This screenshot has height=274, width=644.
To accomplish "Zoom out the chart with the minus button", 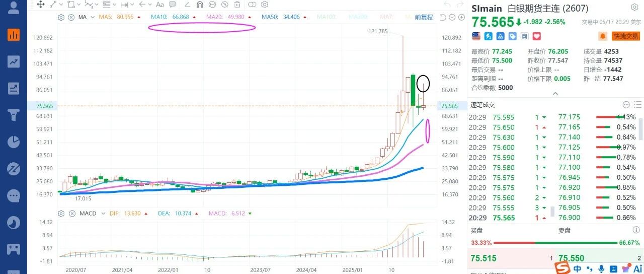I will (452, 17).
